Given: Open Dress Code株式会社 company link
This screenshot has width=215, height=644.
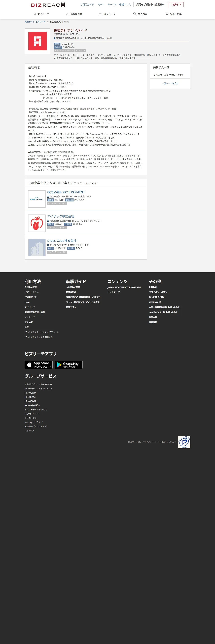Looking at the screenshot, I should (x=62, y=241).
